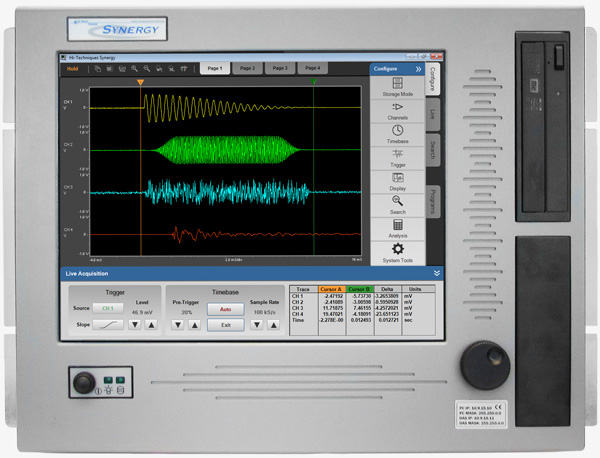
Task: Toggle the Hold acquisition button
Action: (x=73, y=69)
